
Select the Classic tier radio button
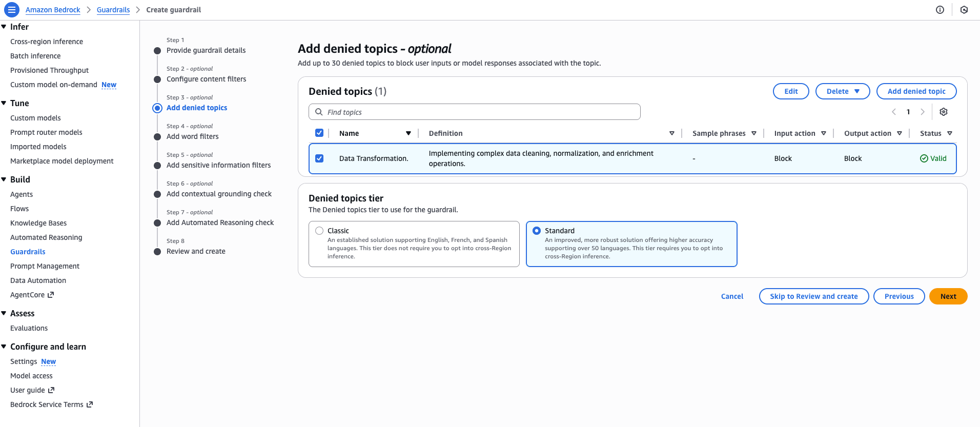319,231
